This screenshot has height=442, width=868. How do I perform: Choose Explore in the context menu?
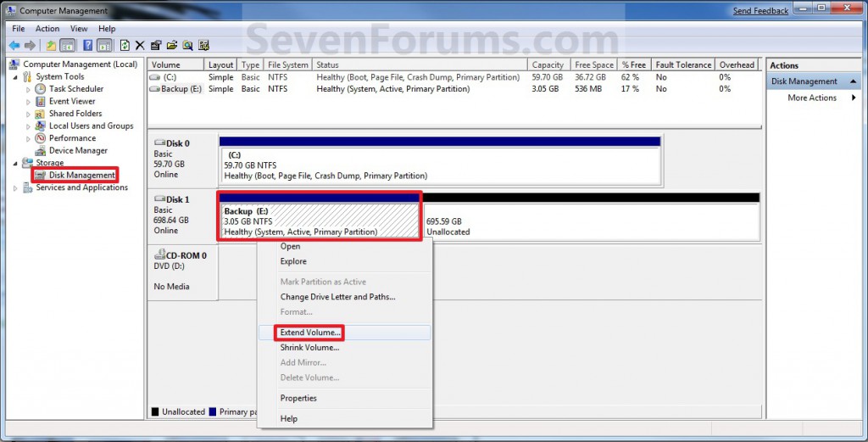click(x=344, y=261)
